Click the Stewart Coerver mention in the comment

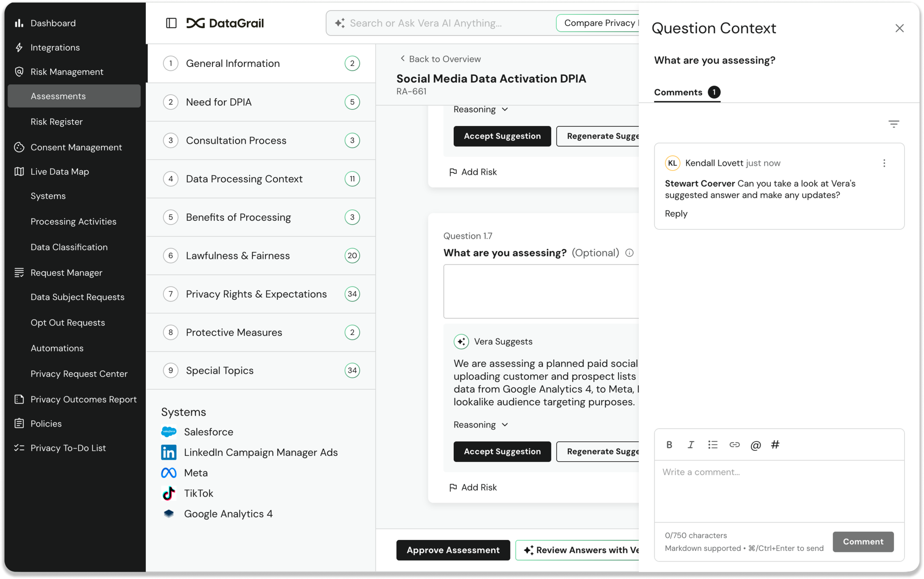pos(700,183)
